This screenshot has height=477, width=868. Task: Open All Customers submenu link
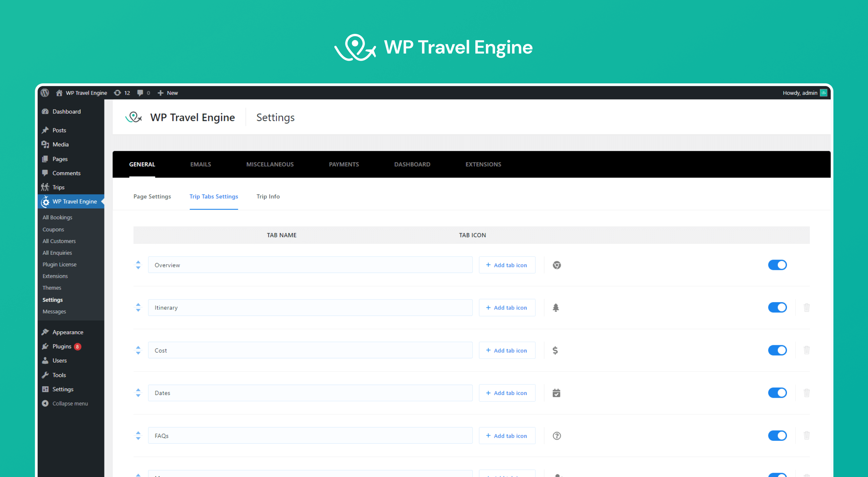[59, 241]
